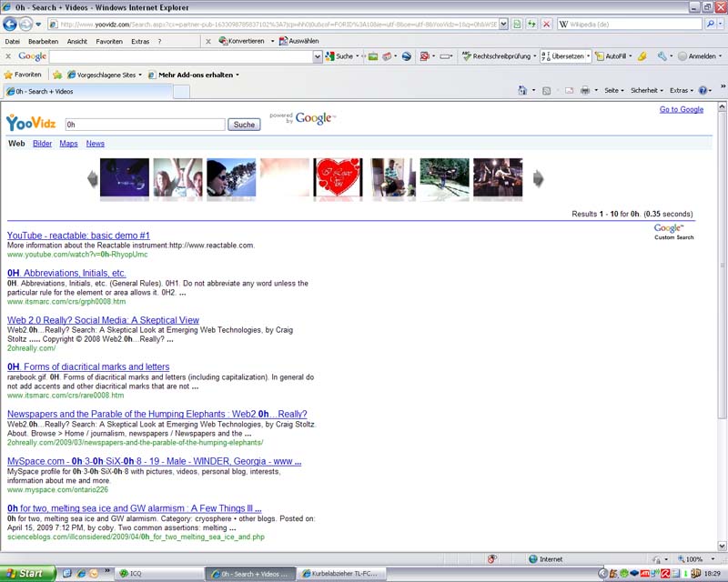Viewport: 728px width, 582px height.
Task: Switch to the Bilder search tab
Action: [42, 144]
